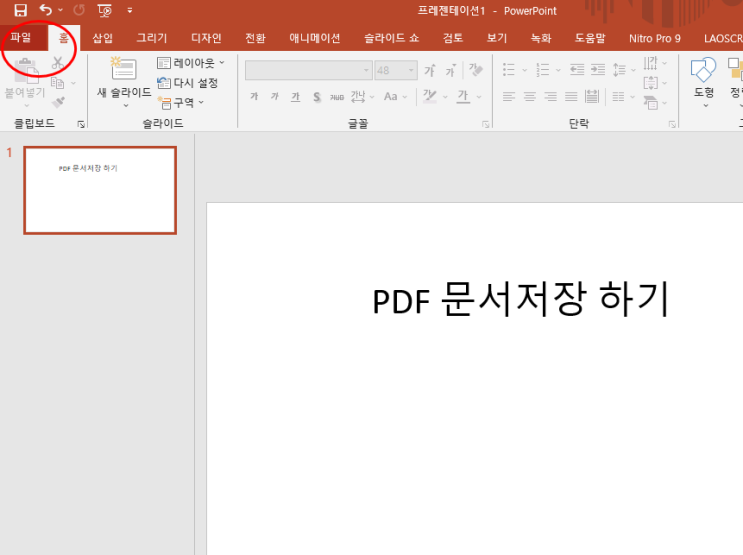The height and width of the screenshot is (555, 743).
Task: Undo the last action
Action: [x=45, y=9]
